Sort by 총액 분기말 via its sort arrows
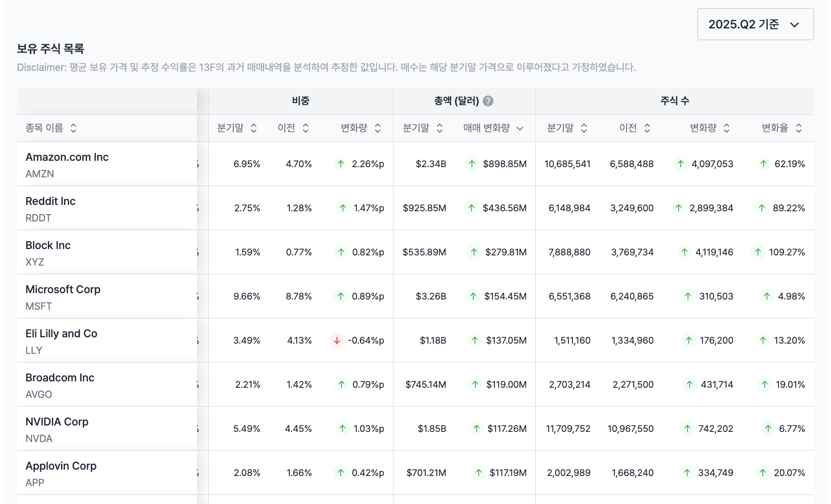This screenshot has height=504, width=831. [440, 128]
